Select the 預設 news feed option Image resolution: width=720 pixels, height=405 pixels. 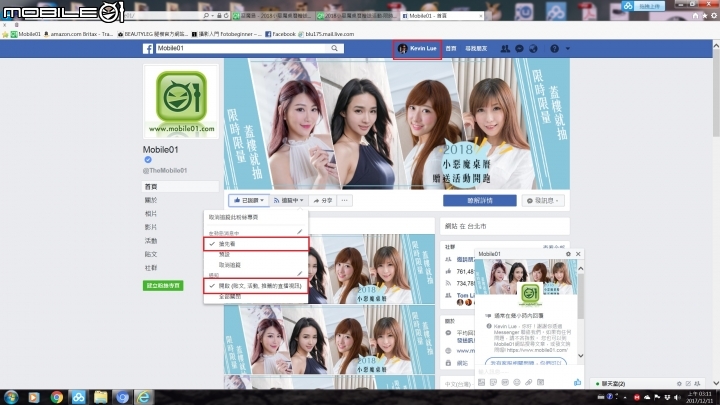tap(225, 254)
